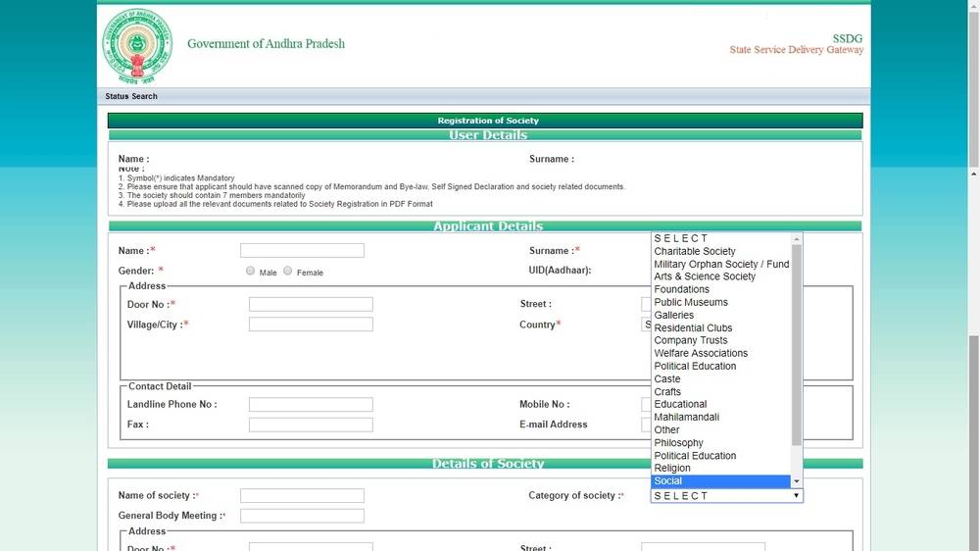Click the Andhra Pradesh government emblem logo
The width and height of the screenshot is (980, 551).
(137, 46)
